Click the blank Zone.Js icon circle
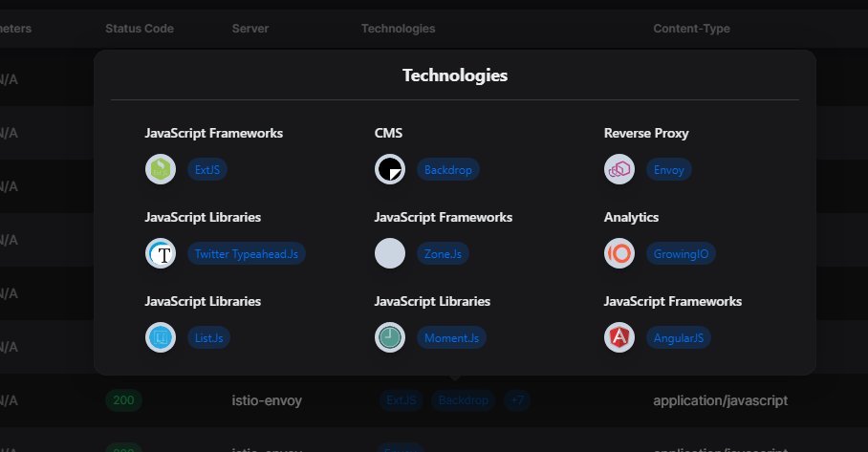Screen dimensions: 868x452 [390, 253]
